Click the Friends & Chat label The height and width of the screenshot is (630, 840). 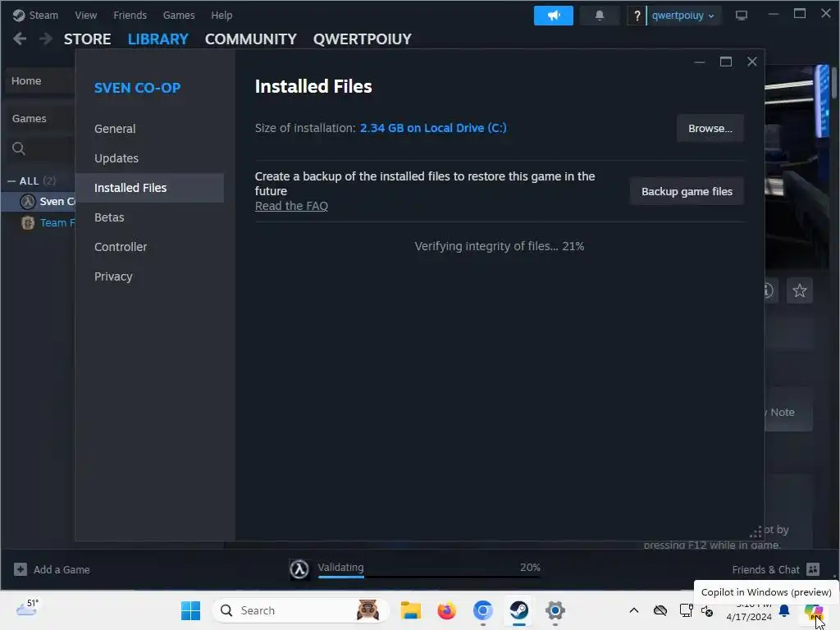(x=765, y=569)
